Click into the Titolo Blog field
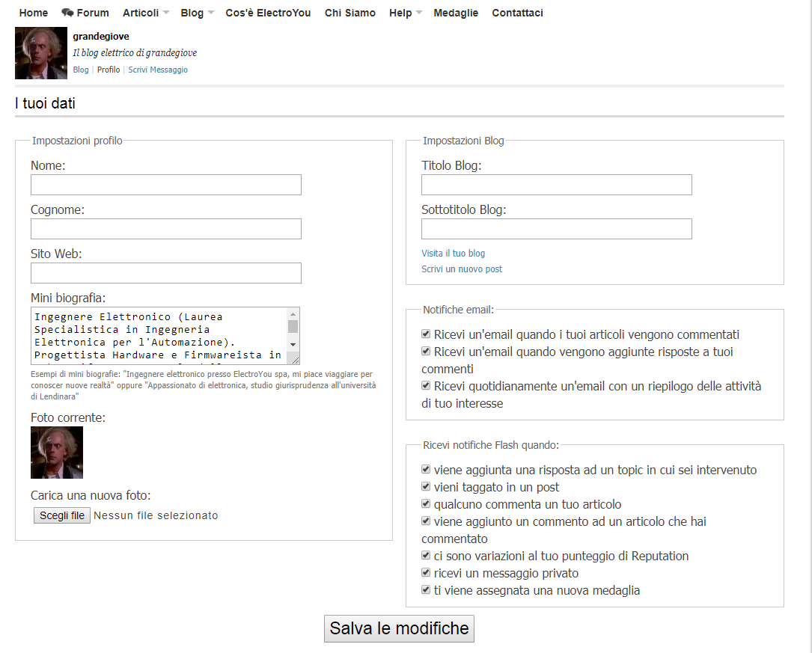This screenshot has width=812, height=653. (x=556, y=185)
